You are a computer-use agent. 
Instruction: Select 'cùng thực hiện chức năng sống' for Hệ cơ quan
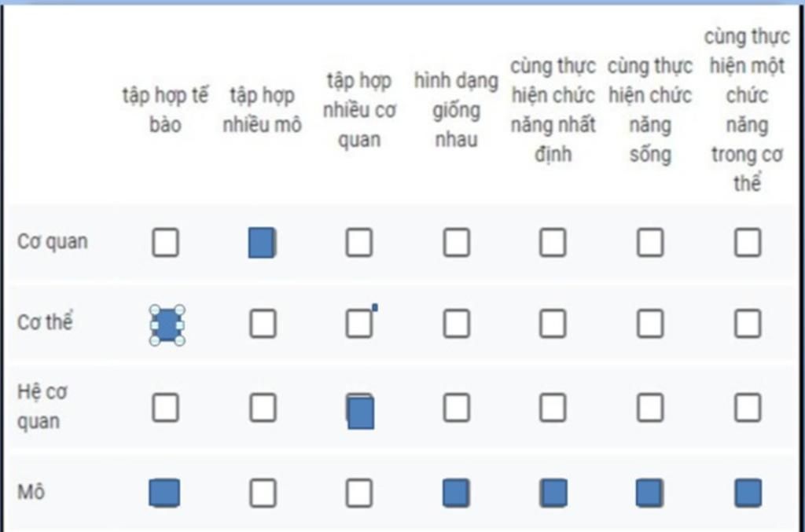coord(650,408)
